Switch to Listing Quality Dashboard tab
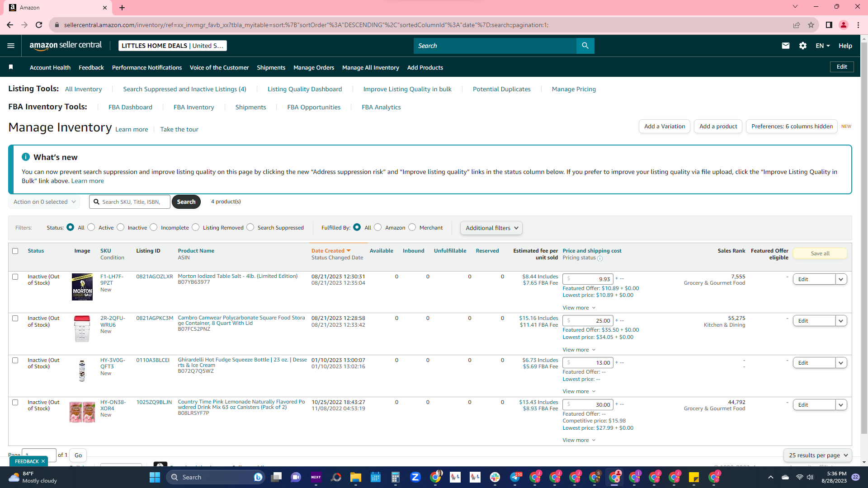Image resolution: width=868 pixels, height=488 pixels. coord(305,89)
